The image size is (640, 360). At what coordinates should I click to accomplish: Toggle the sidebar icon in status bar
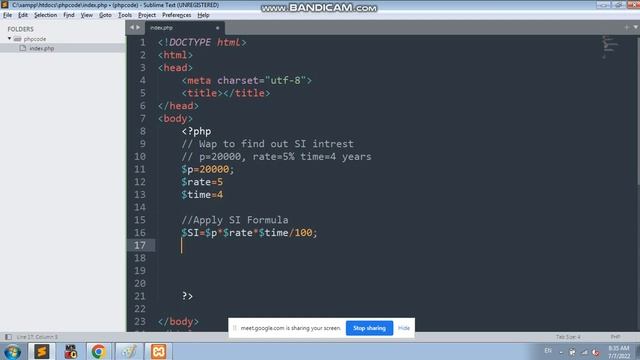(x=8, y=337)
